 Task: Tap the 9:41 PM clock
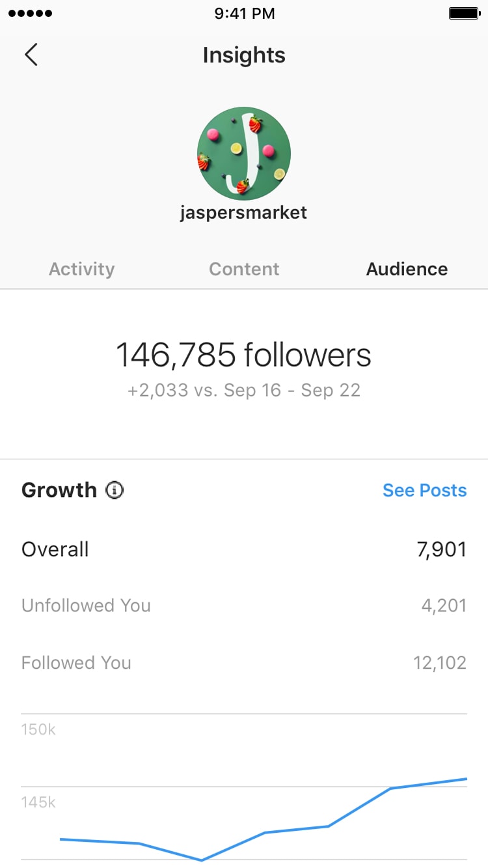point(244,14)
